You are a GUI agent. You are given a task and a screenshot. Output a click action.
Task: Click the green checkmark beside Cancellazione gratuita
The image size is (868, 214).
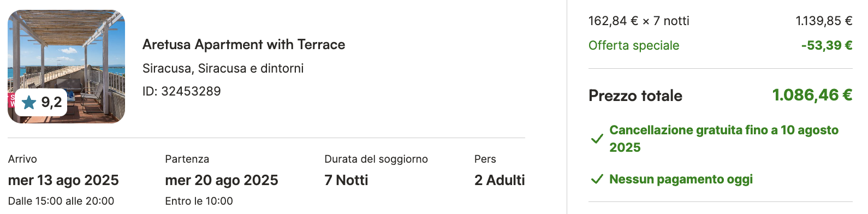597,139
